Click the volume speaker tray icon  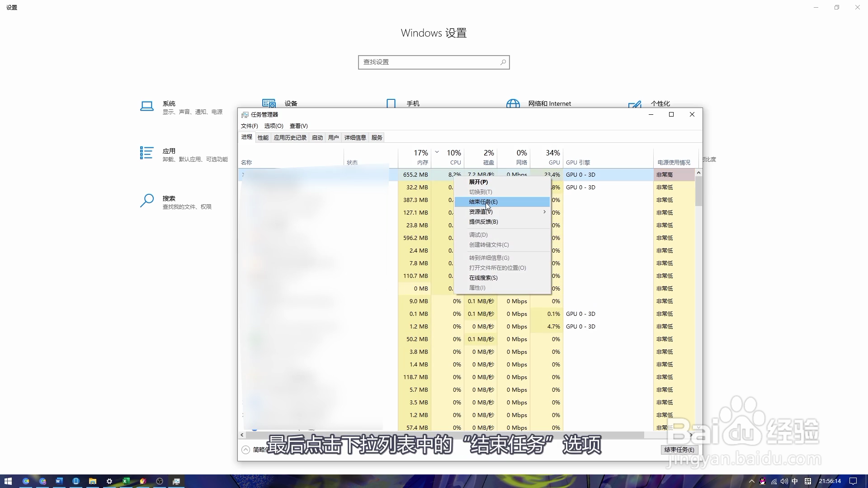pos(784,481)
